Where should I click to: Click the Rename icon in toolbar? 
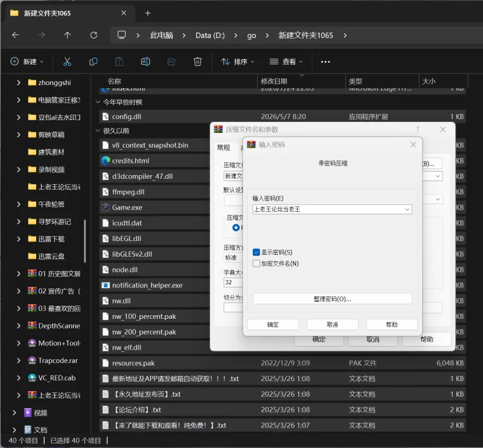pyautogui.click(x=146, y=62)
